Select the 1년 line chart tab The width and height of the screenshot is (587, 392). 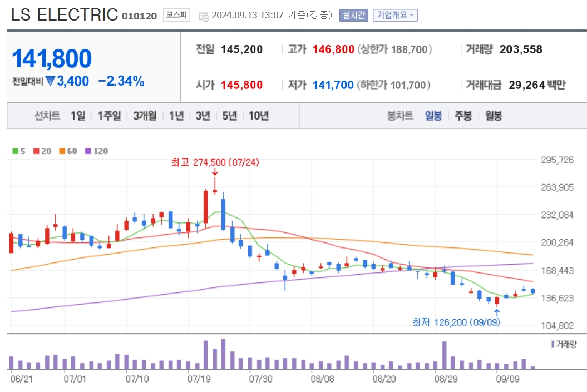[176, 116]
